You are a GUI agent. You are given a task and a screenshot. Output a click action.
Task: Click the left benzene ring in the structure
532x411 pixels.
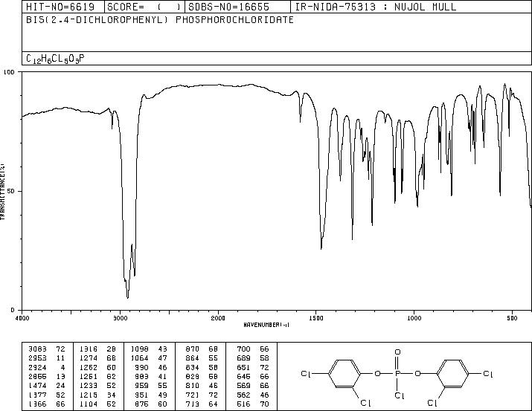point(344,374)
